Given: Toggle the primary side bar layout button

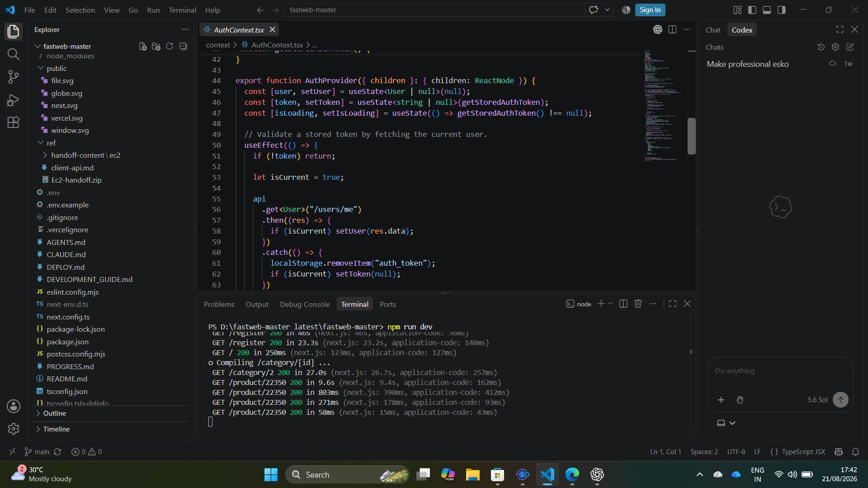Looking at the screenshot, I should (x=752, y=10).
